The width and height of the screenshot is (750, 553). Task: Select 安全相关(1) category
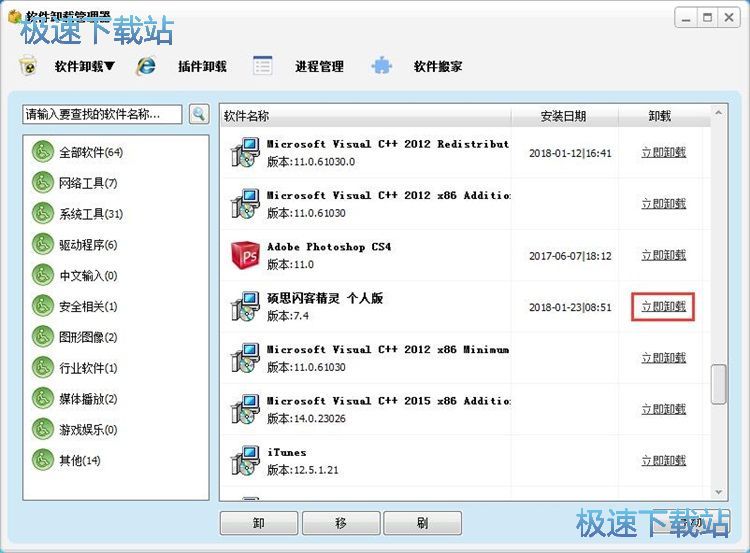tap(88, 306)
